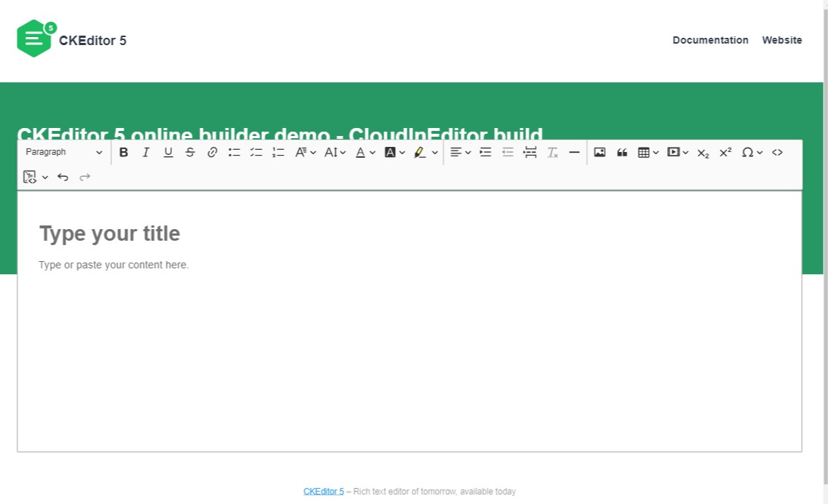Apply the yellow highlight marker
828x504 pixels.
pos(420,153)
